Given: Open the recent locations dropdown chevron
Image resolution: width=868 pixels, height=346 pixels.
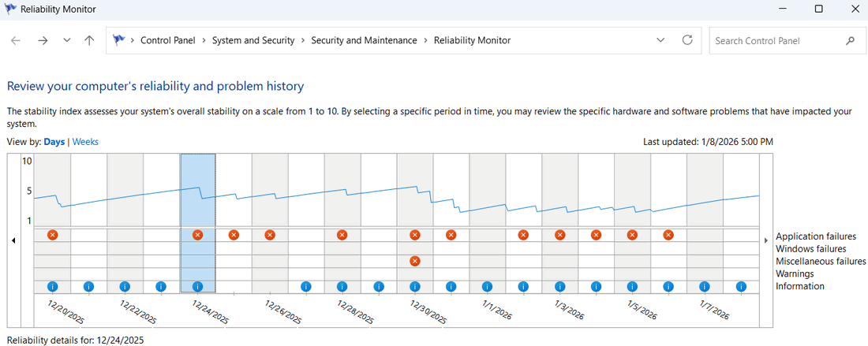Looking at the screenshot, I should tap(66, 41).
